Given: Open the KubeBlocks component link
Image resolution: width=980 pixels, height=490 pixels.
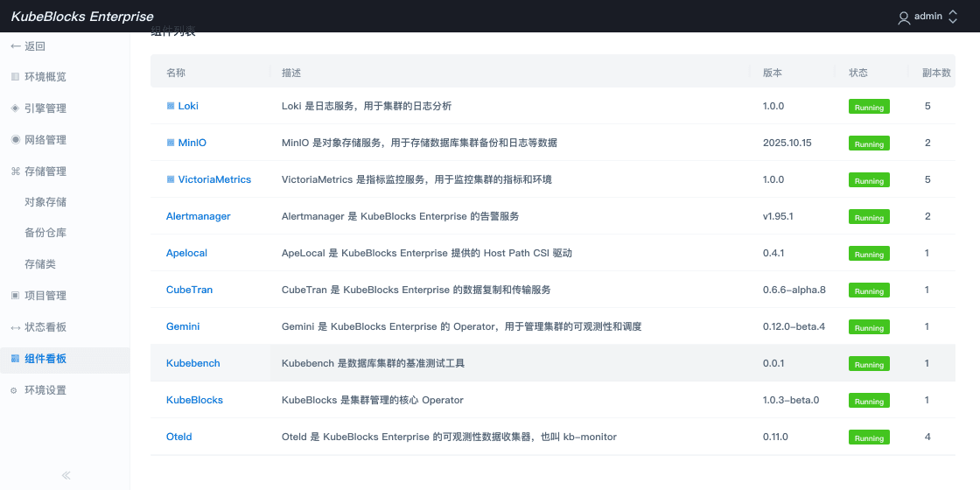Looking at the screenshot, I should coord(194,400).
